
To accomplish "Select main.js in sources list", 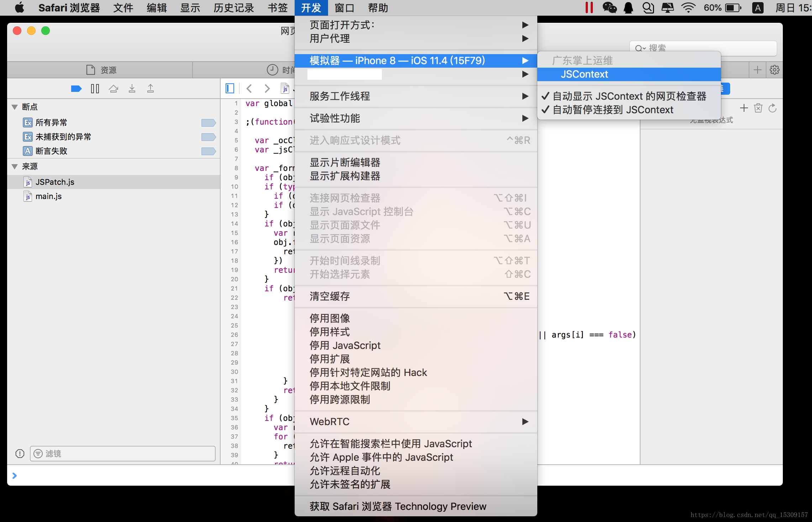I will (x=114, y=196).
